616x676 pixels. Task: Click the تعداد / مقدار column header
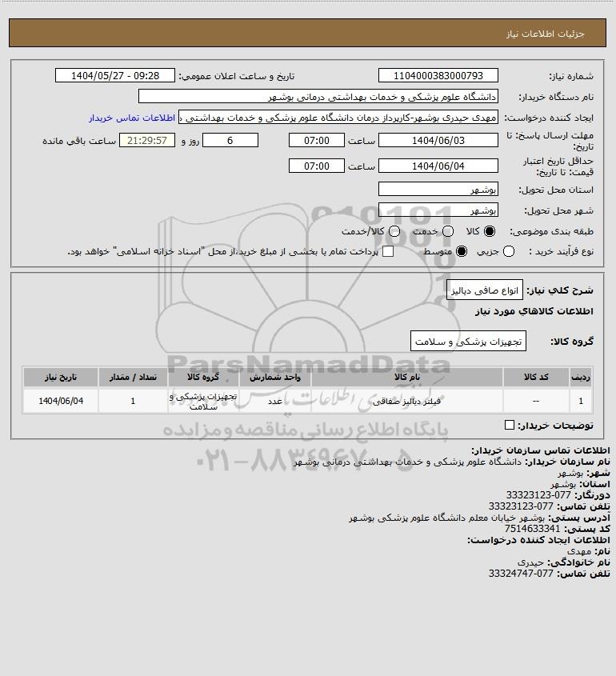(x=133, y=378)
